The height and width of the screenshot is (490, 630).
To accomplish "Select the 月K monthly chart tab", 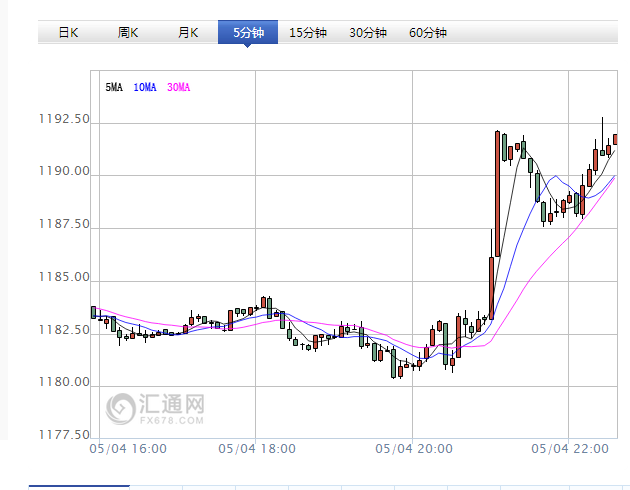I will click(x=188, y=33).
